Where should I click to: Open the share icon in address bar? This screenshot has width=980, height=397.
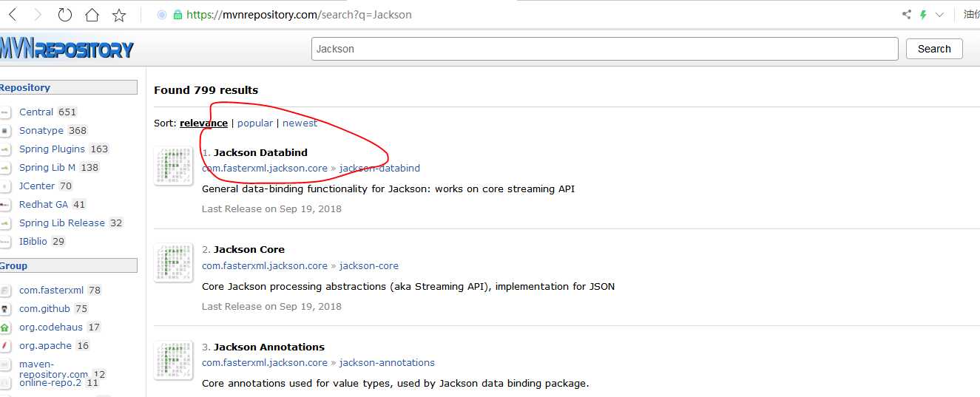click(x=907, y=14)
